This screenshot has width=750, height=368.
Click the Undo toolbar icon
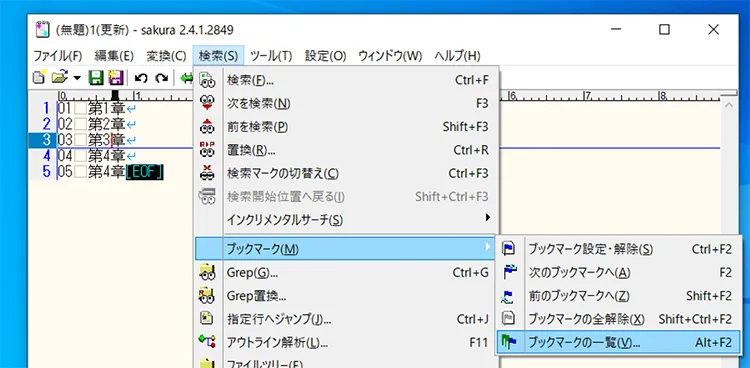point(141,78)
